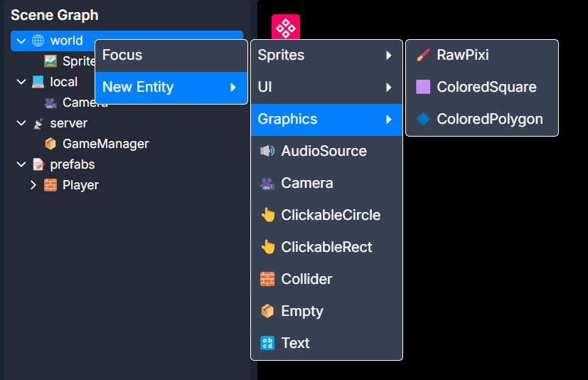588x380 pixels.
Task: Click the notepad icon beside prefabs
Action: pos(38,164)
